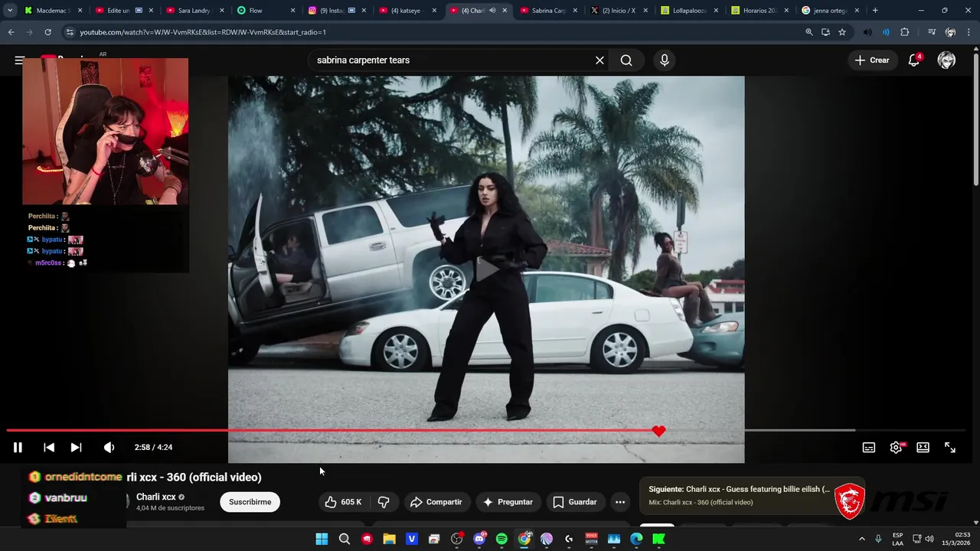Click the search magnifier button
Viewport: 980px width, 551px height.
tap(626, 60)
